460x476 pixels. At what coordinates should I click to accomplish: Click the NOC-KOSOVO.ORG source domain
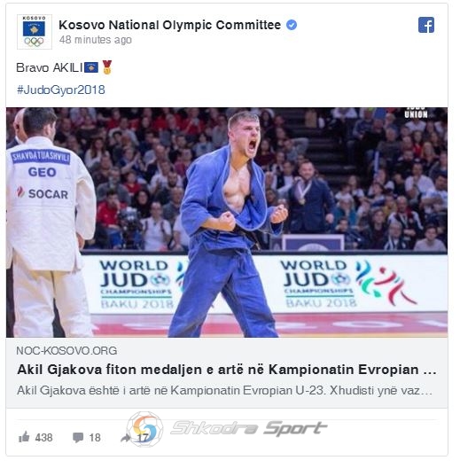pyautogui.click(x=66, y=351)
